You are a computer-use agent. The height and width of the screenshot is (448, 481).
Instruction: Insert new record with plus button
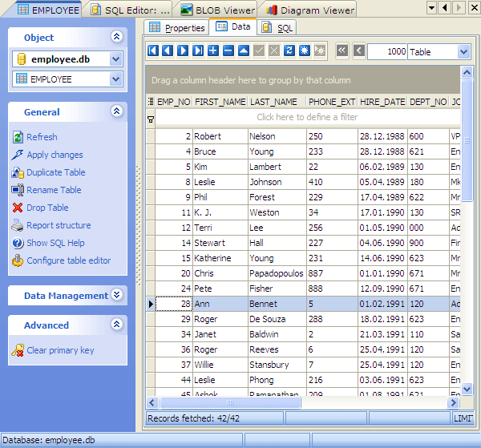(213, 50)
